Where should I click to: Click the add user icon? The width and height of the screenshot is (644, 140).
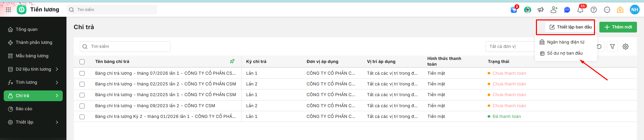point(554,10)
